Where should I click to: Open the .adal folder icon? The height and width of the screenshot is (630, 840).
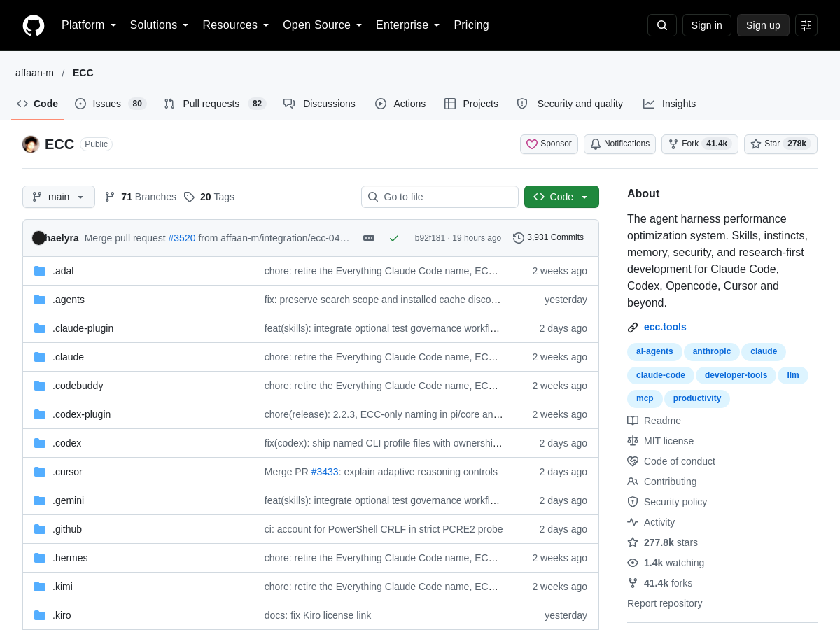[x=40, y=271]
